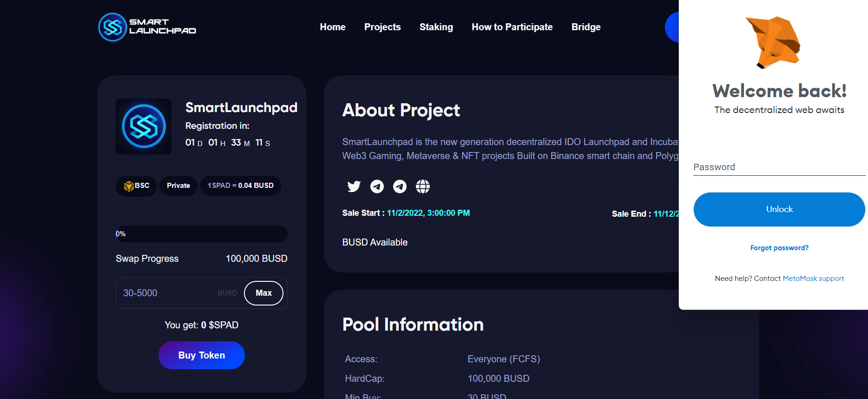The height and width of the screenshot is (399, 868).
Task: Click the Max amount button
Action: pyautogui.click(x=263, y=293)
